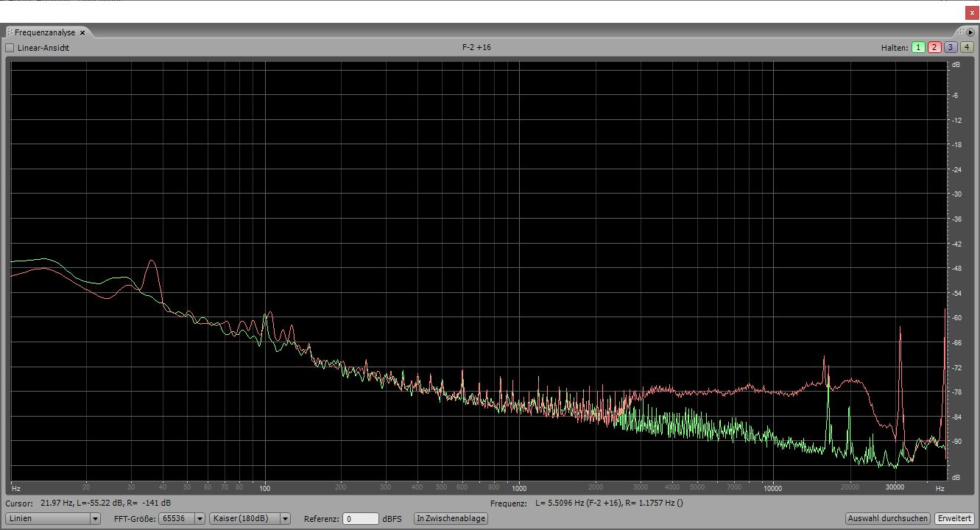Viewport: 980px width, 530px height.
Task: Click the Auswahl durchsuchen button
Action: (x=888, y=518)
